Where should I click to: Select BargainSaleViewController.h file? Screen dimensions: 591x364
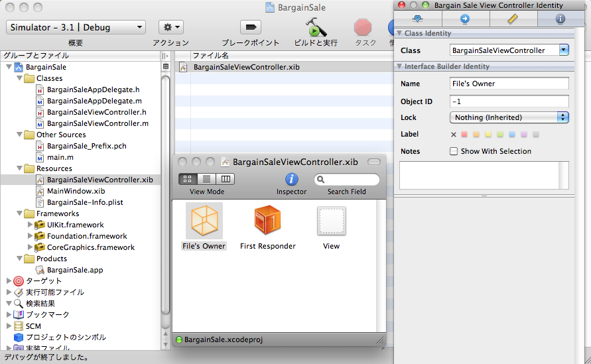coord(96,112)
